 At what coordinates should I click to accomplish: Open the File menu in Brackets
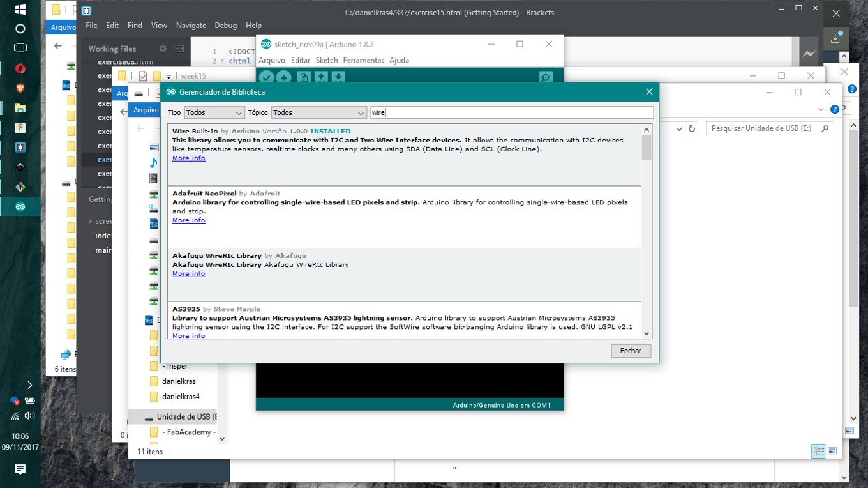coord(91,26)
